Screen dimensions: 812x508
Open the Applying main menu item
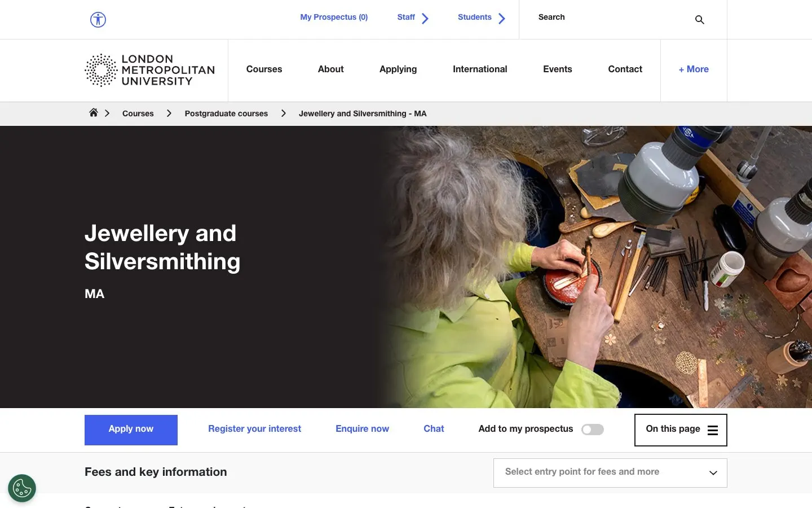point(398,69)
